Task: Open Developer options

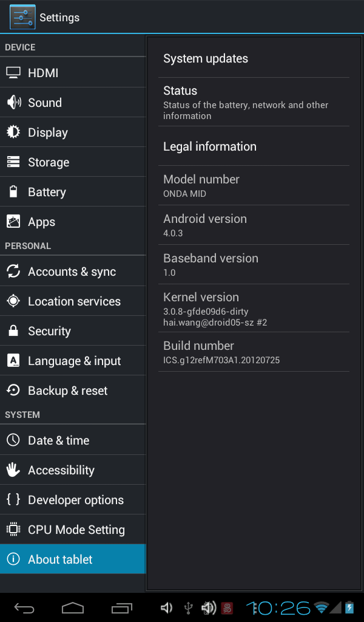Action: click(x=73, y=500)
